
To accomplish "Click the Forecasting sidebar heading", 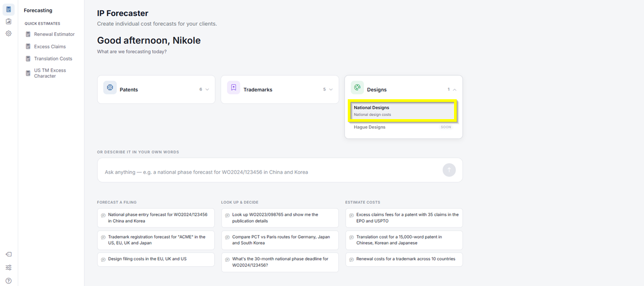I will tap(38, 10).
